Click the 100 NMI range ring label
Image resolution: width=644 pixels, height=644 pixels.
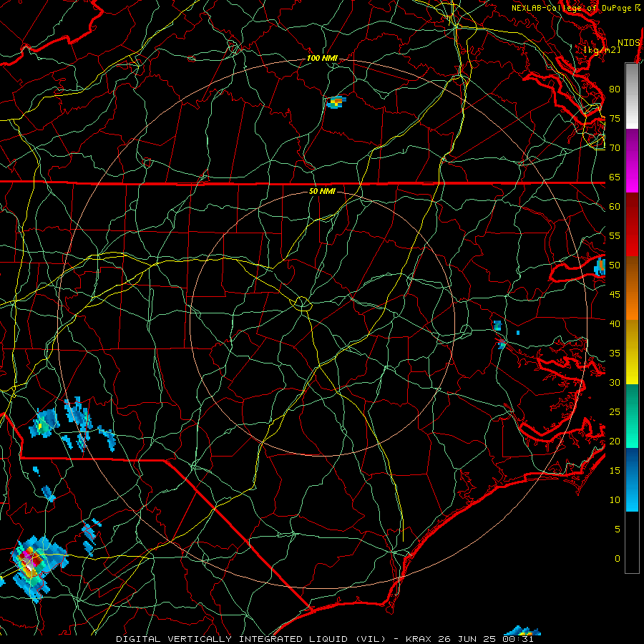[x=322, y=59]
